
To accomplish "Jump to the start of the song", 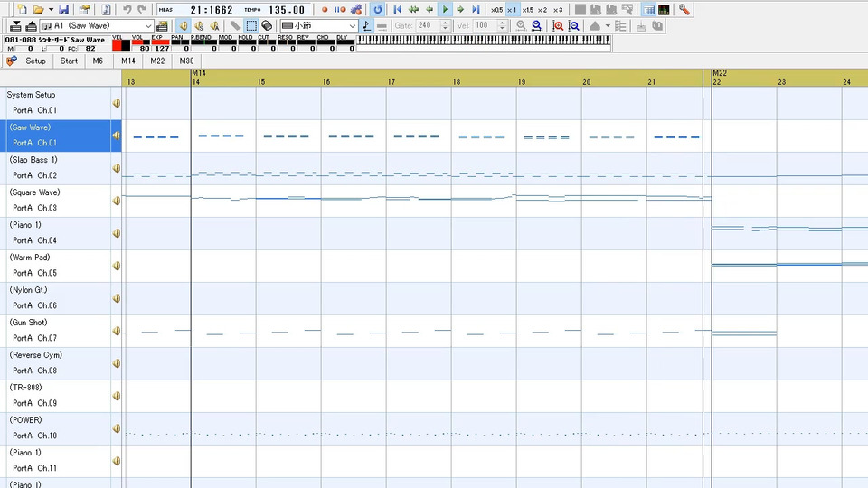I will (397, 9).
